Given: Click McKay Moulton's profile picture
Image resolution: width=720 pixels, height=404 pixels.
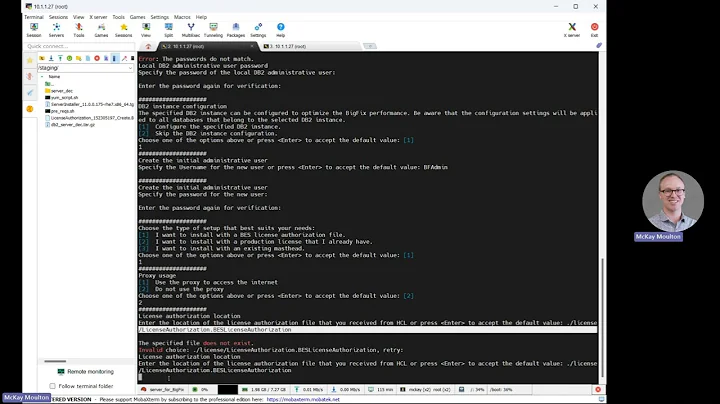Looking at the screenshot, I should [673, 201].
